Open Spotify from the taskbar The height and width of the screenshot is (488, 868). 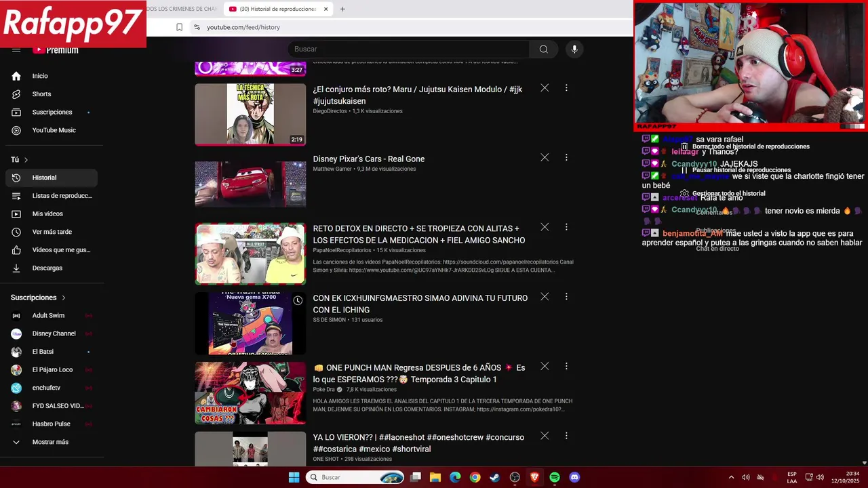(555, 477)
